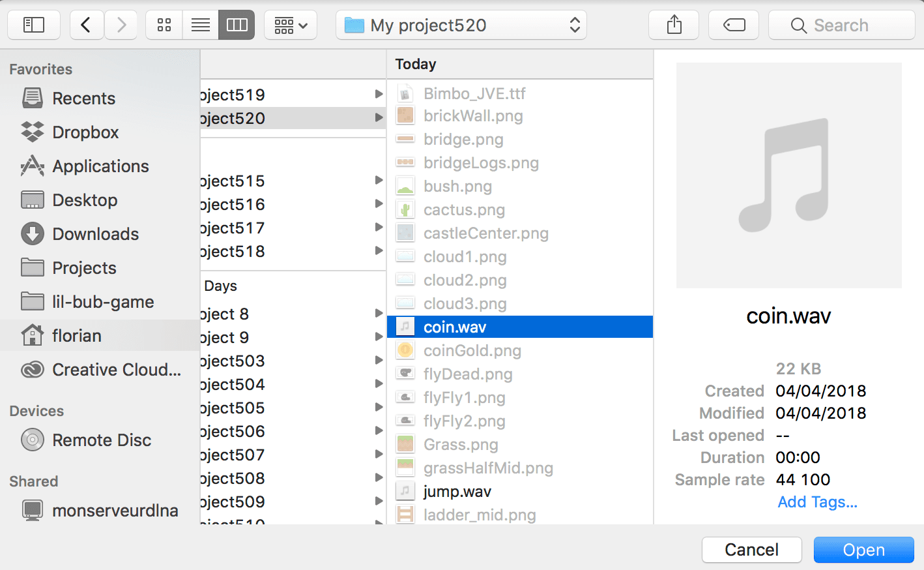Image resolution: width=924 pixels, height=570 pixels.
Task: Click into the Search field
Action: [841, 25]
